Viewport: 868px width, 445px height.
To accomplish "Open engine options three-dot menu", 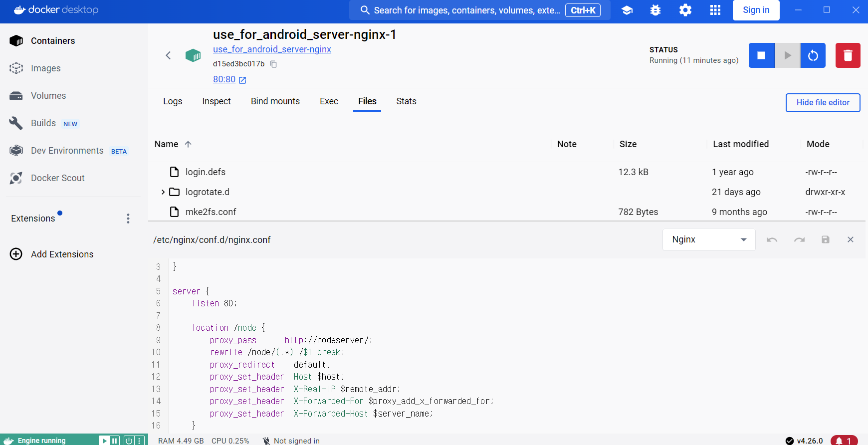I will coord(140,441).
